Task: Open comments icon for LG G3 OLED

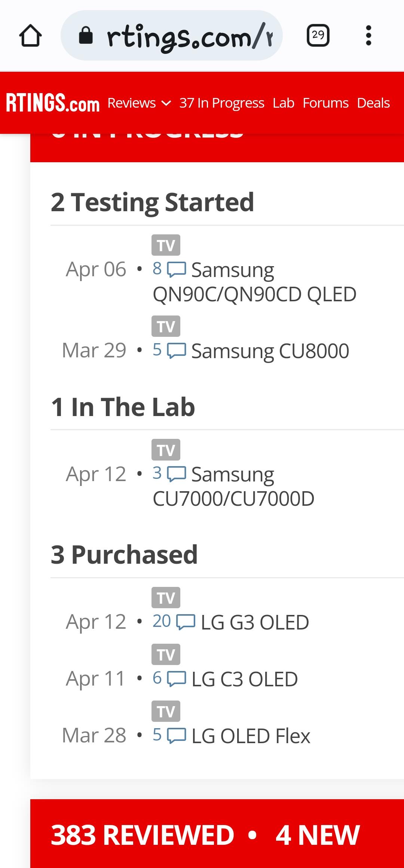Action: click(x=186, y=622)
